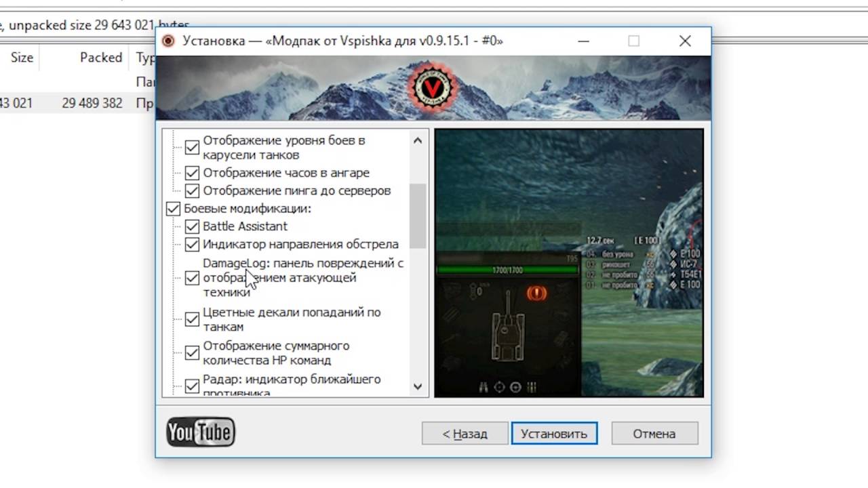The height and width of the screenshot is (488, 868).
Task: Disable the Battle Assistant checkbox
Action: 192,226
